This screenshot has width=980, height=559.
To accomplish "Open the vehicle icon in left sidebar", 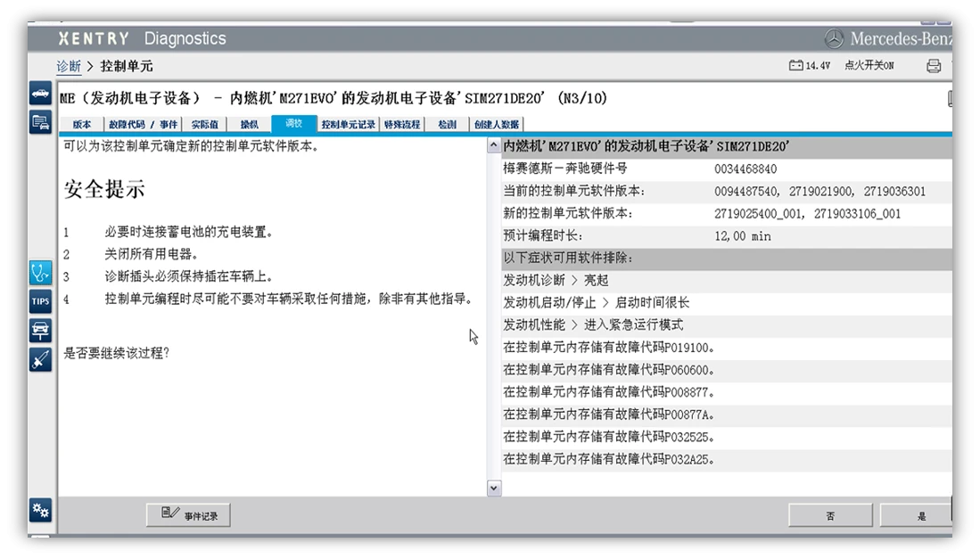I will pyautogui.click(x=41, y=94).
